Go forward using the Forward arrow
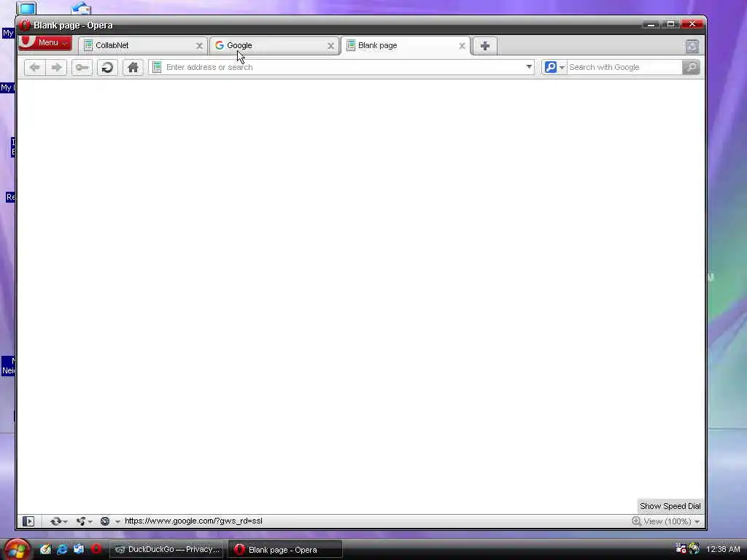747x560 pixels. [56, 67]
